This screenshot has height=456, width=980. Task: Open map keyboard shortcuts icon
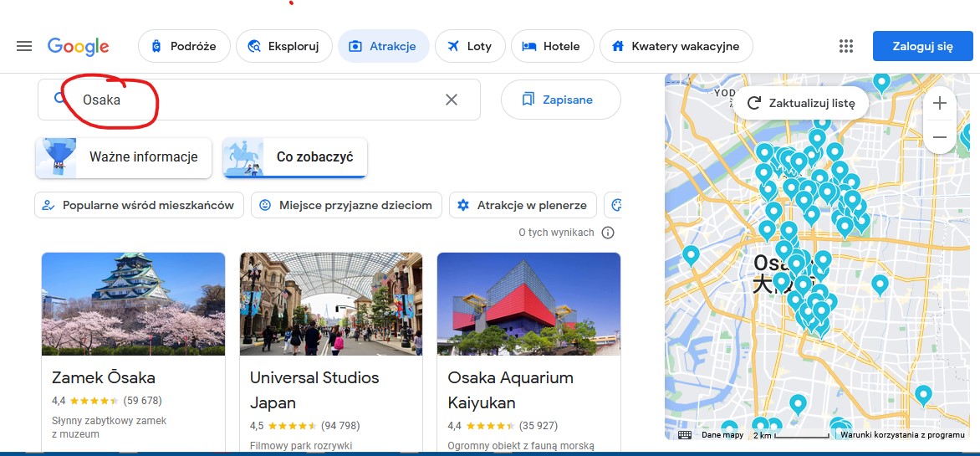684,435
